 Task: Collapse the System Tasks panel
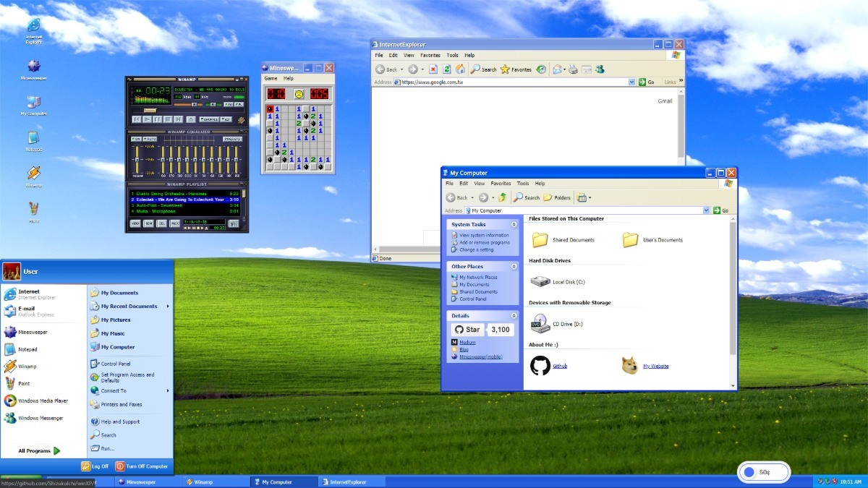514,224
